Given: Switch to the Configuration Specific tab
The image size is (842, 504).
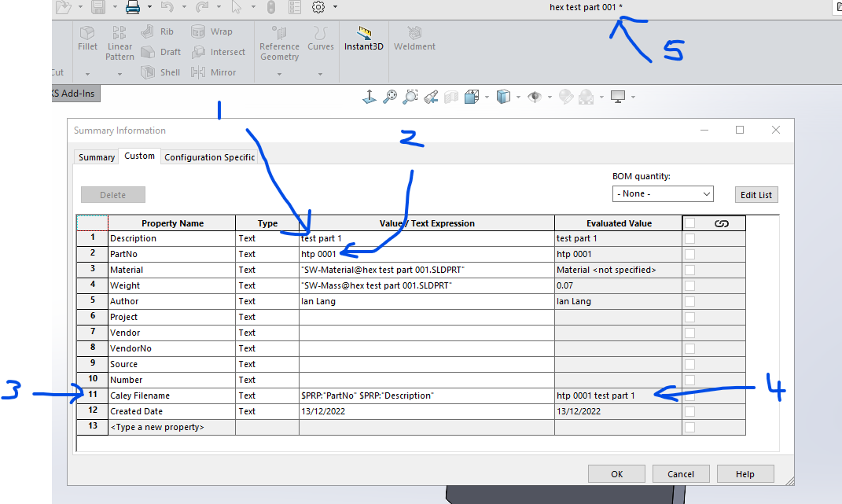Looking at the screenshot, I should (x=210, y=156).
